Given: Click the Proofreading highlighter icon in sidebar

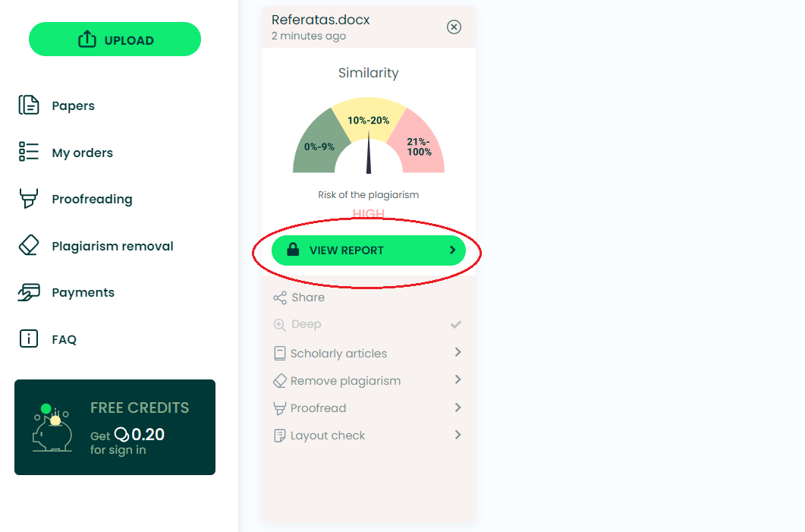Looking at the screenshot, I should (x=29, y=199).
